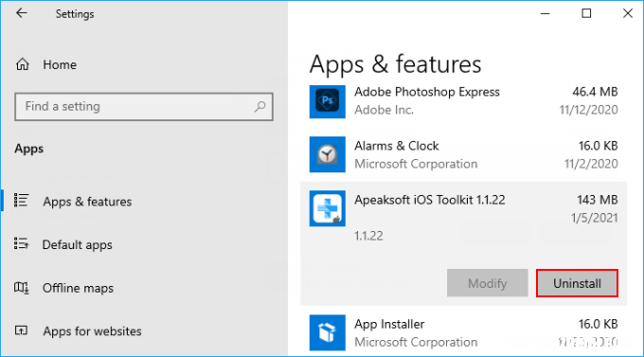Click the Apps & features page heading
This screenshot has width=644, height=357.
[395, 64]
